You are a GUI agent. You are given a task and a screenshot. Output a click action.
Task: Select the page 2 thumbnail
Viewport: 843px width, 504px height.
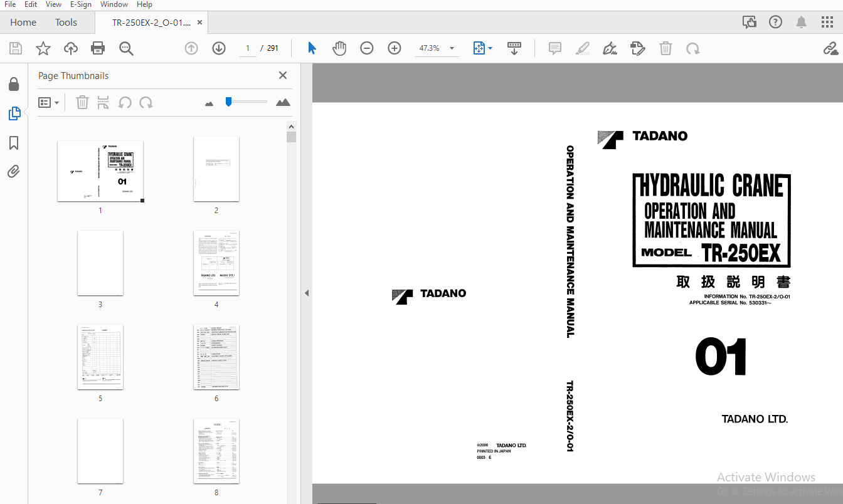pos(216,169)
